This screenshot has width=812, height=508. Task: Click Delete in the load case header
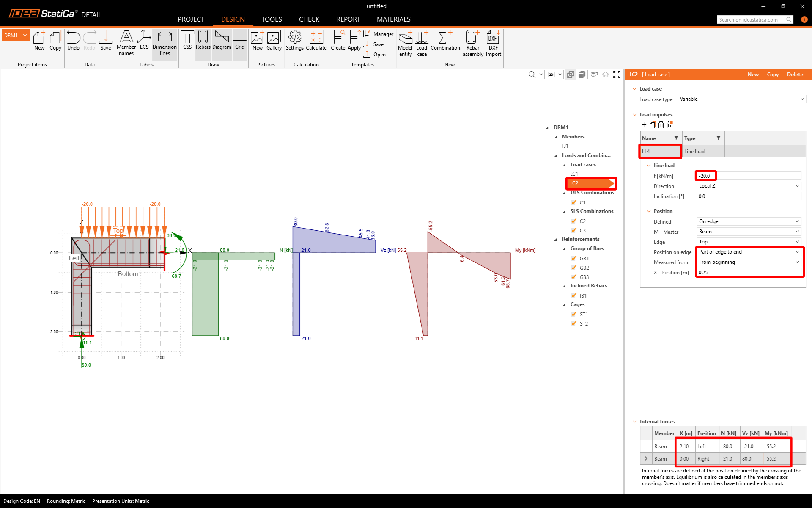point(795,75)
